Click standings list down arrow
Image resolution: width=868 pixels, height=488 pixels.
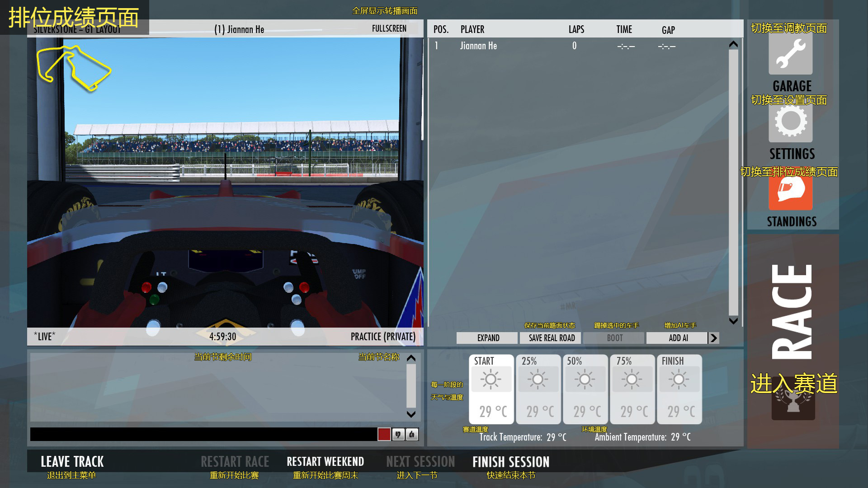coord(733,321)
